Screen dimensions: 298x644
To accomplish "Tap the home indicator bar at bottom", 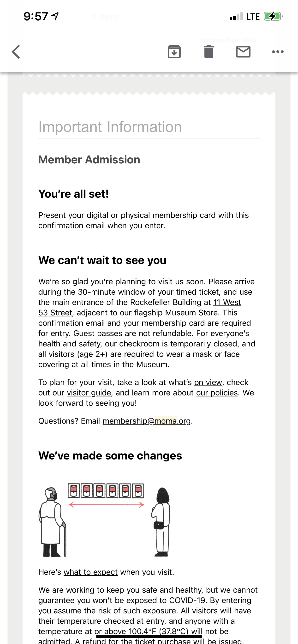I will click(x=149, y=636).
